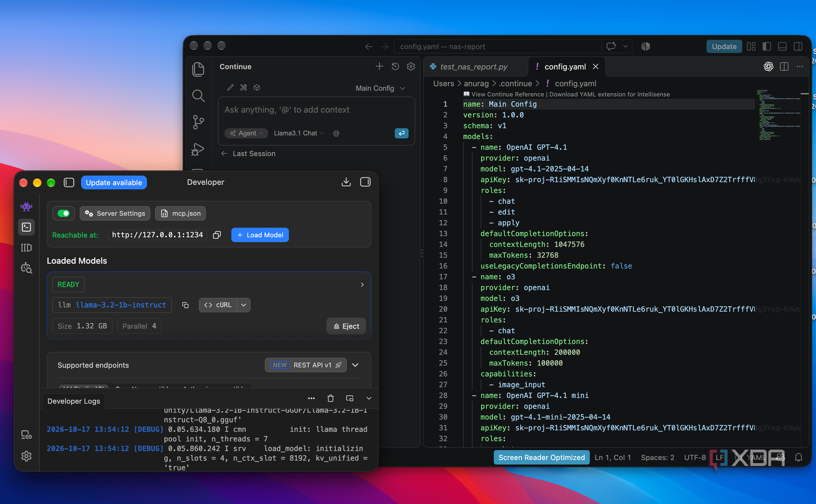
Task: Click the Ask anything prompt field
Action: (x=317, y=110)
